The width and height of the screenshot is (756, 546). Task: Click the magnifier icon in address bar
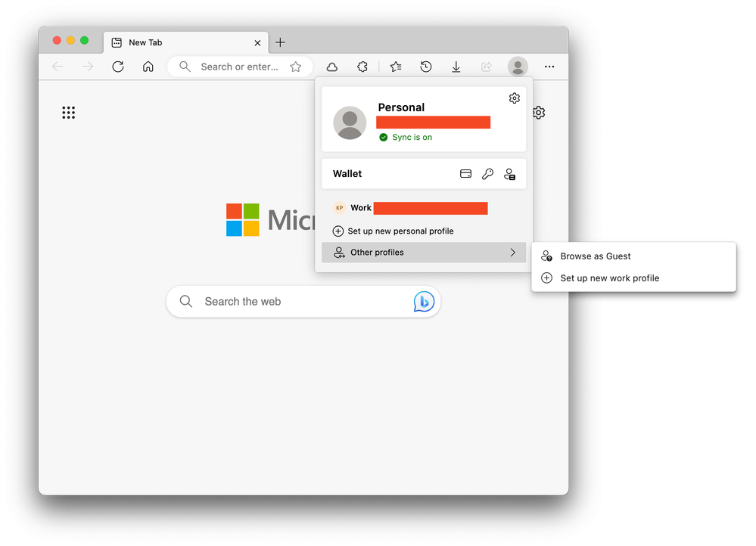tap(185, 67)
